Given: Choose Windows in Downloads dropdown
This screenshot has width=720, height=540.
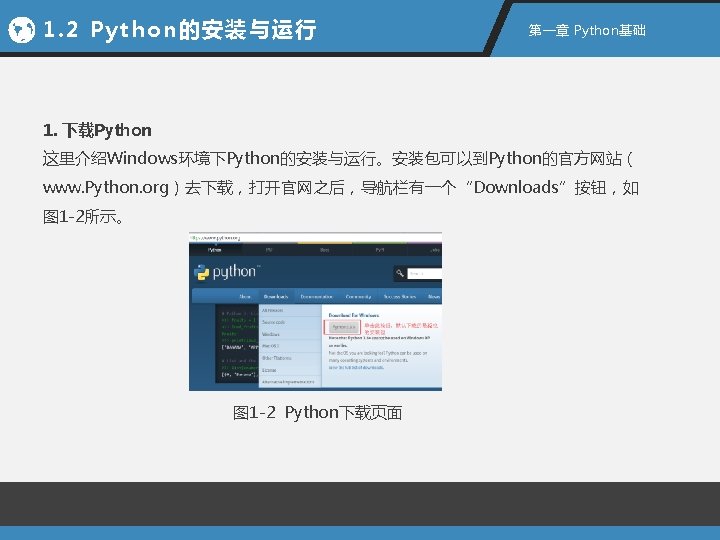Looking at the screenshot, I should (290, 334).
